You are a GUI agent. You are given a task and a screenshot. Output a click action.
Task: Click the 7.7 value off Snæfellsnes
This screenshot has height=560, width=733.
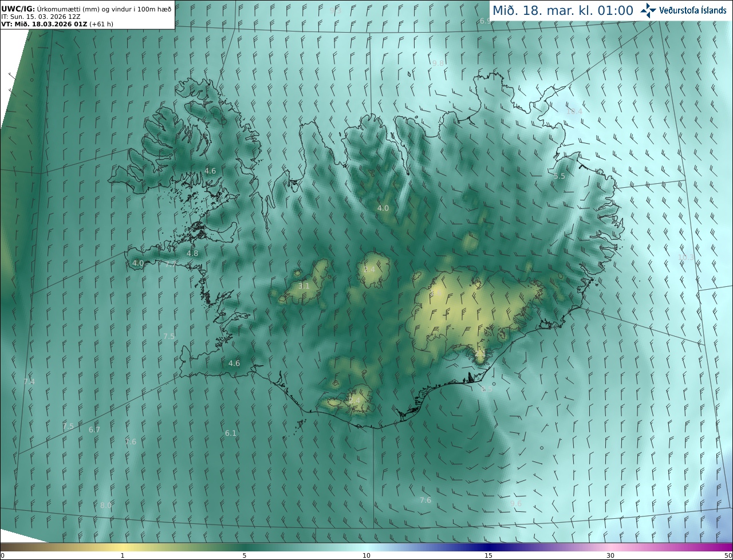[171, 264]
